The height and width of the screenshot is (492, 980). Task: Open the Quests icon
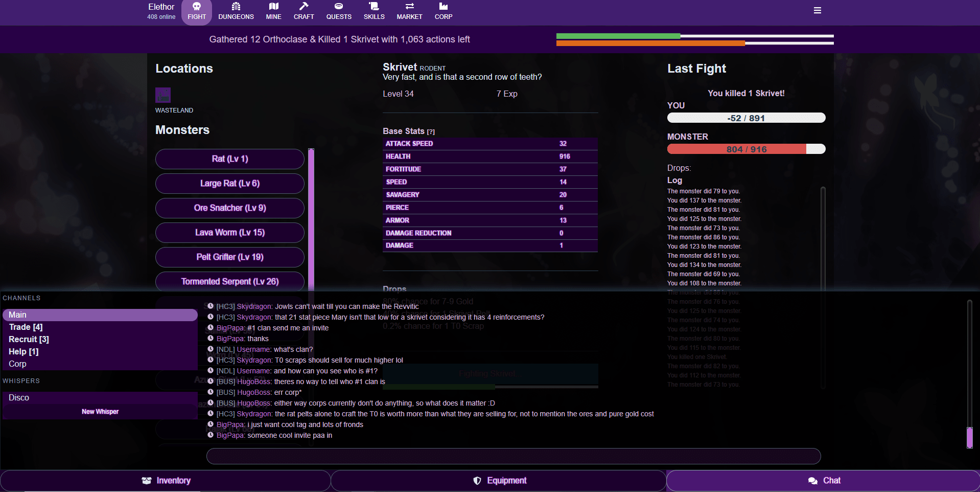point(339,7)
